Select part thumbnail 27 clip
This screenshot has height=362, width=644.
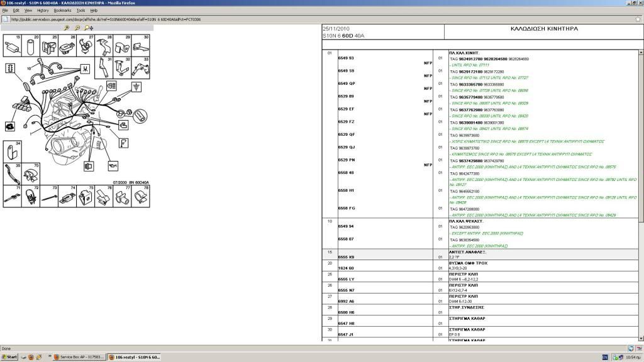pyautogui.click(x=86, y=45)
